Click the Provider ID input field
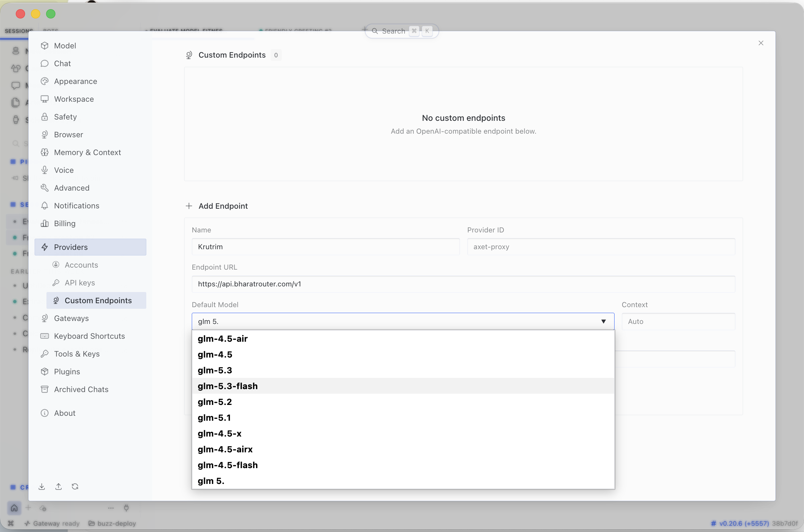 pyautogui.click(x=601, y=247)
